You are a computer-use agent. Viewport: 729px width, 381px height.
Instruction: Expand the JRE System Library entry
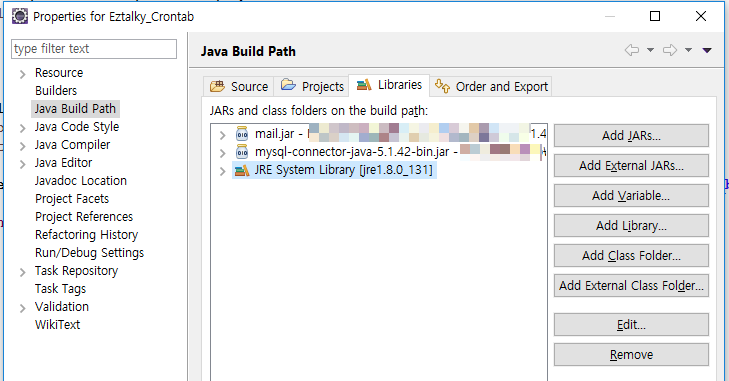tap(222, 171)
